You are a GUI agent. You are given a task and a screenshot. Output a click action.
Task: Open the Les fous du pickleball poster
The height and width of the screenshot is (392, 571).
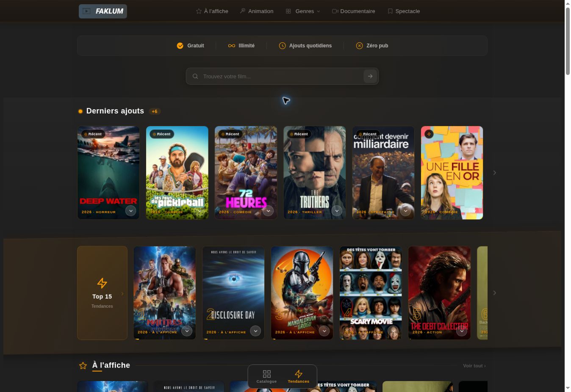tap(177, 173)
